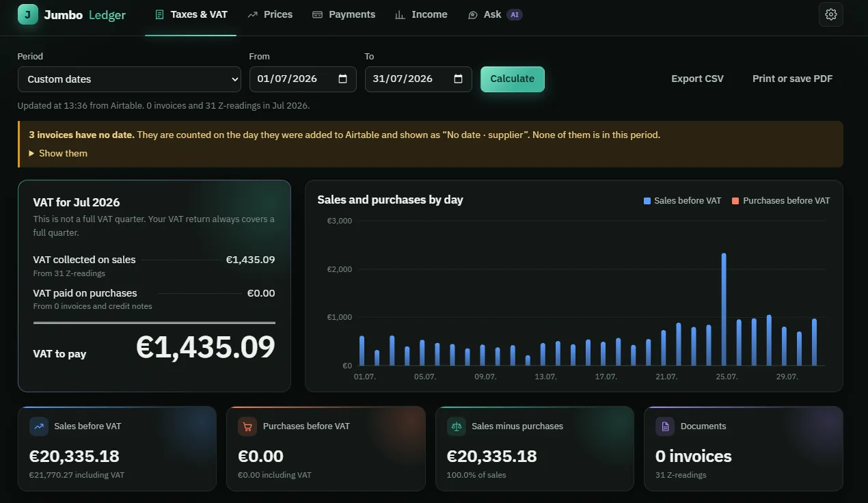Open settings via the gear icon

[x=831, y=14]
